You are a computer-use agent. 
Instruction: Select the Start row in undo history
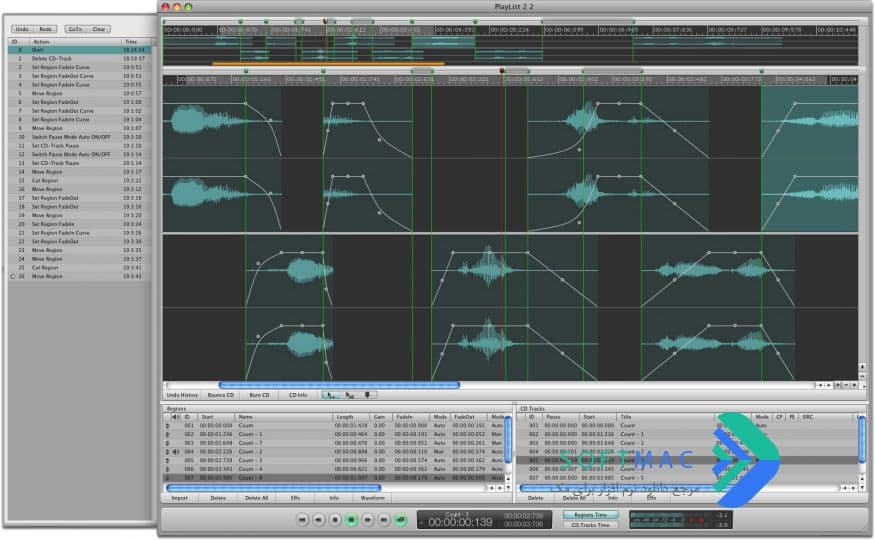tap(79, 50)
